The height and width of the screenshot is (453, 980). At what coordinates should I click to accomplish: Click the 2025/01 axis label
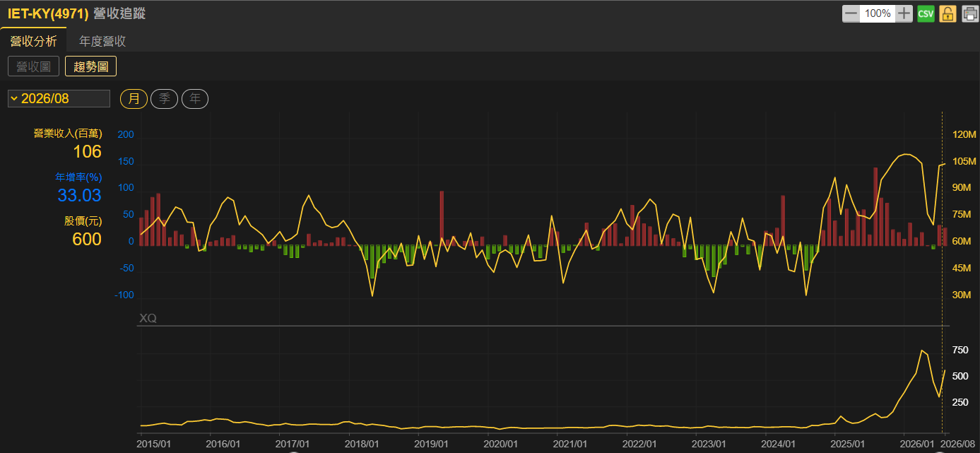pyautogui.click(x=847, y=444)
